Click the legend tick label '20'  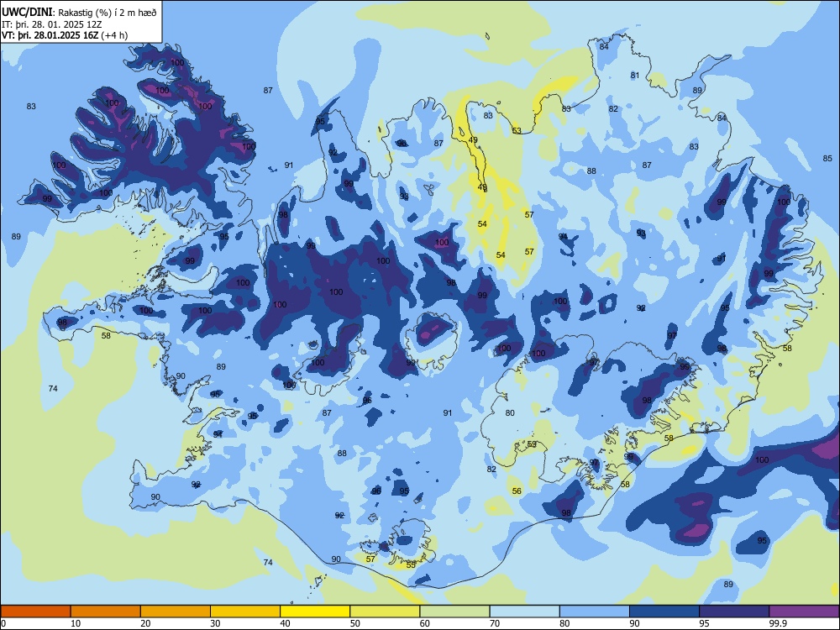145,623
